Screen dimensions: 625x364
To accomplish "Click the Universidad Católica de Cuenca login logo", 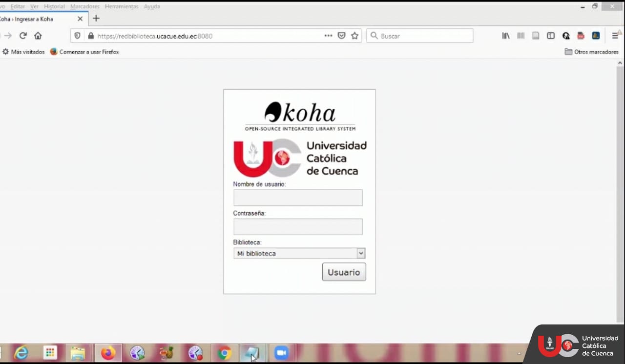I will tap(300, 158).
